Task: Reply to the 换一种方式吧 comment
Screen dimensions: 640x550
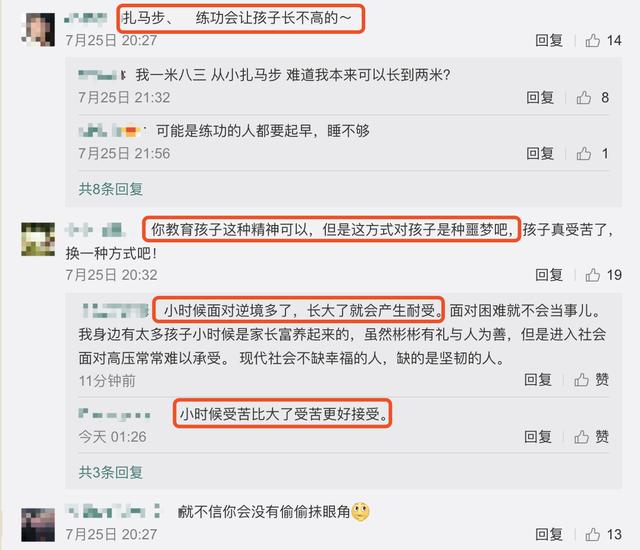Action: [x=549, y=275]
